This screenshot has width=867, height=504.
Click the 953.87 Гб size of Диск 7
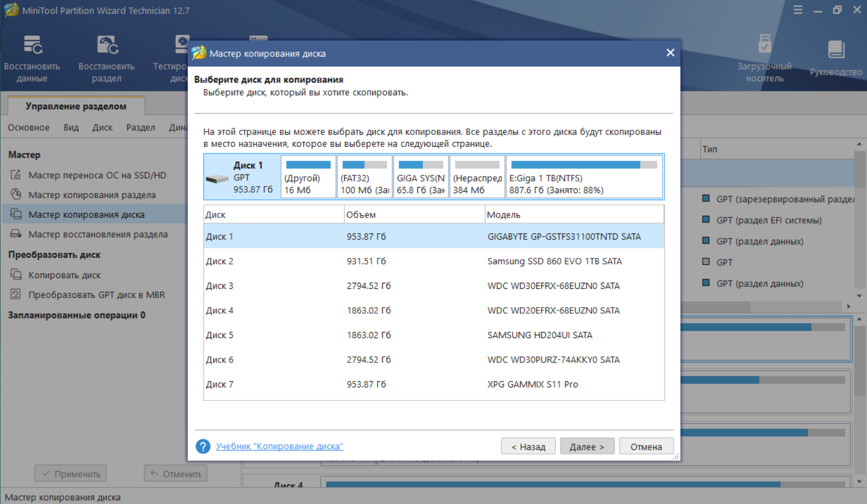pyautogui.click(x=366, y=384)
